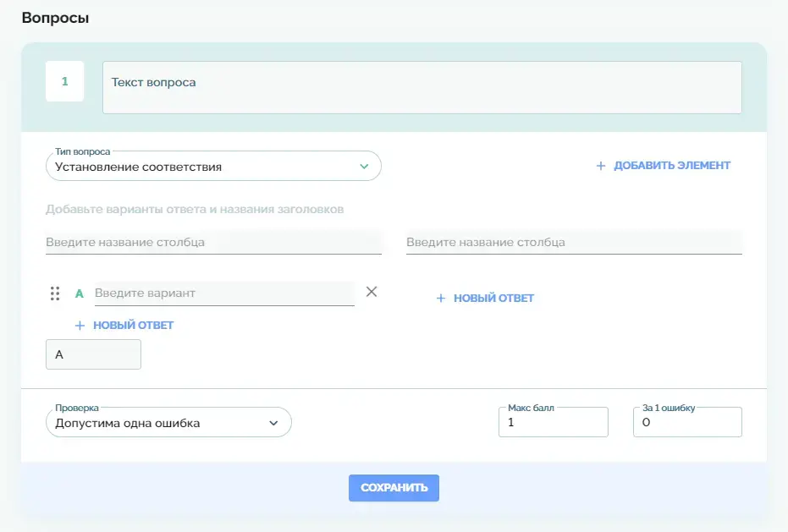Expand the Проверка dropdown
Viewport: 788px width, 532px height.
(x=168, y=423)
